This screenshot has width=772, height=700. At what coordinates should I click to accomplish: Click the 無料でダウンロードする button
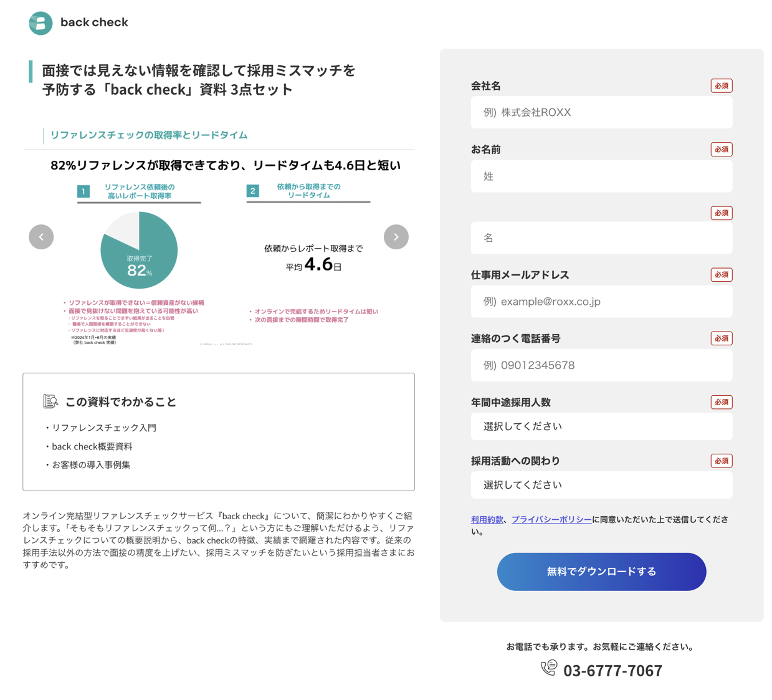(x=601, y=572)
